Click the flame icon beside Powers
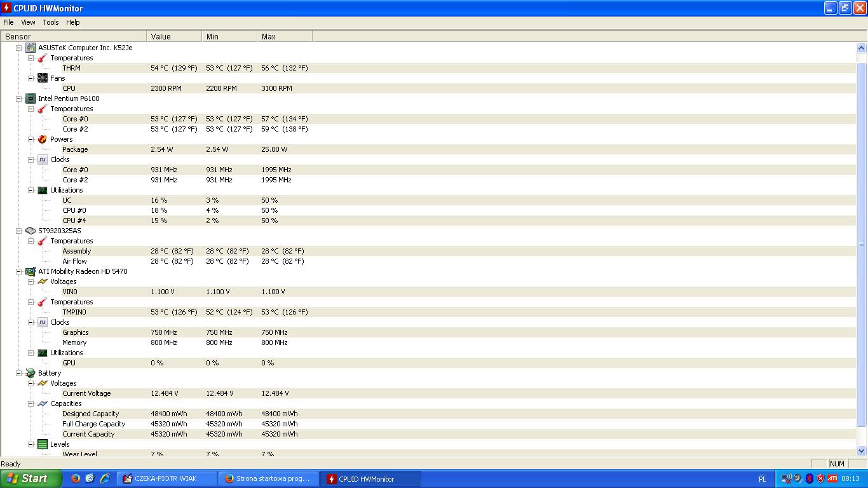Image resolution: width=868 pixels, height=488 pixels. pyautogui.click(x=43, y=139)
